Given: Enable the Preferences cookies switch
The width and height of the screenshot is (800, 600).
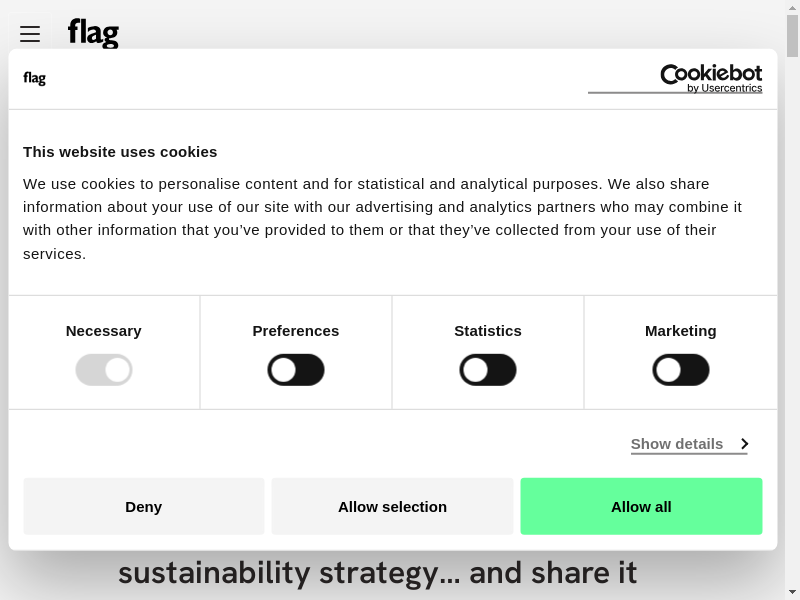Looking at the screenshot, I should [296, 370].
